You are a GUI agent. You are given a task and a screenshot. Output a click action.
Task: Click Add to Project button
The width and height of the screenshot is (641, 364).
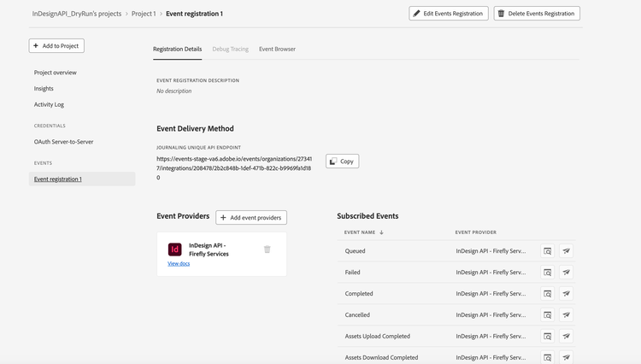pos(56,46)
